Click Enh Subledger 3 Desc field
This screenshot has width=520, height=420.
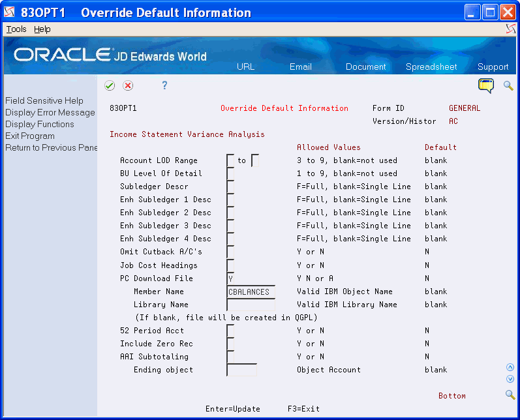point(230,226)
